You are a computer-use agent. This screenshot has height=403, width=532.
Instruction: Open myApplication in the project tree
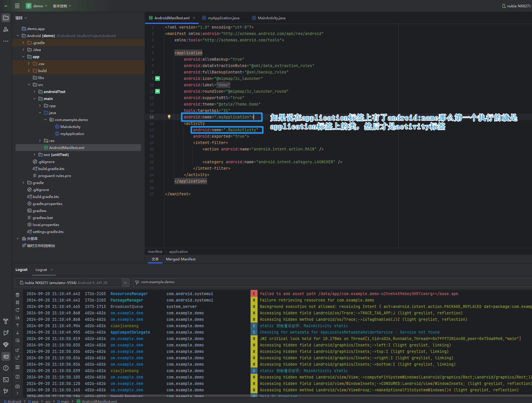tap(72, 134)
